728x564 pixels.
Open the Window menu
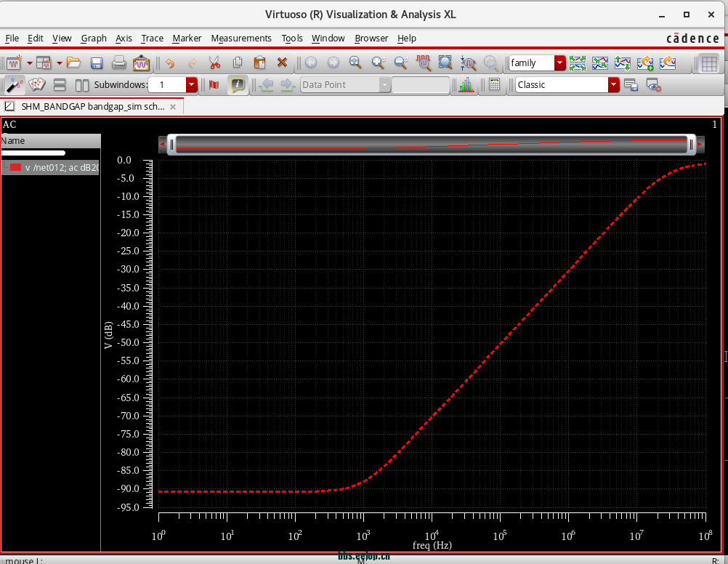[328, 38]
